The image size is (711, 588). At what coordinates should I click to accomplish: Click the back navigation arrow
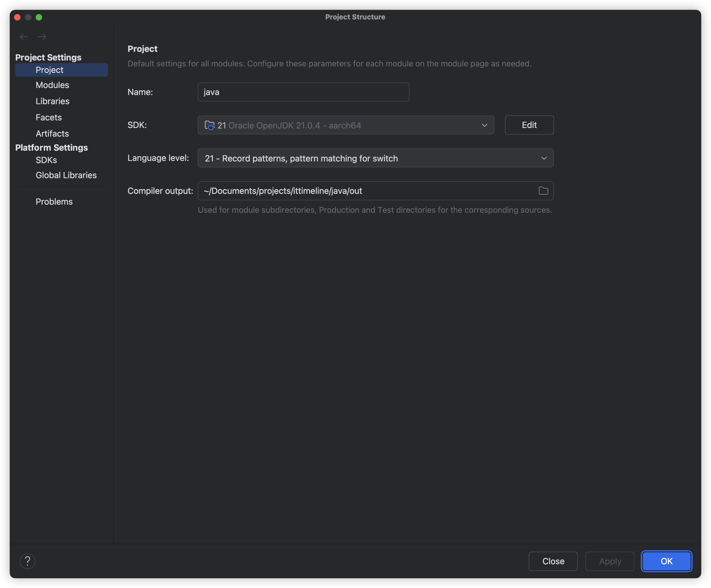(24, 36)
